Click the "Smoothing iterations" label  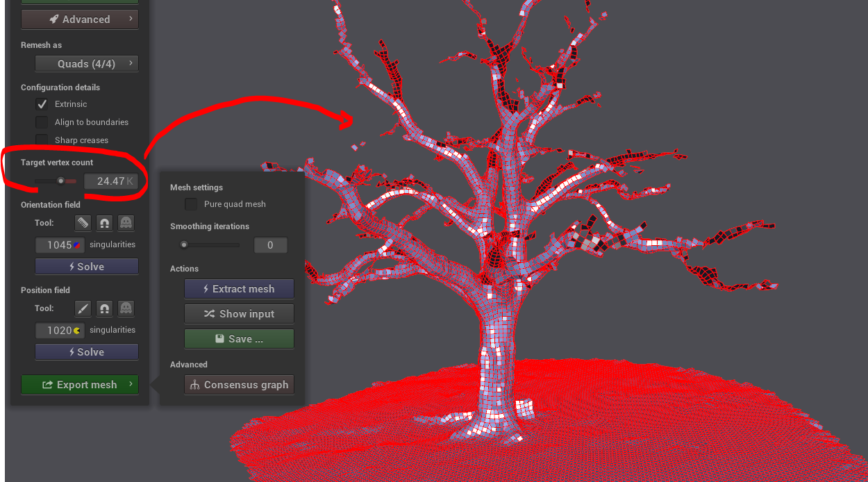pyautogui.click(x=210, y=226)
